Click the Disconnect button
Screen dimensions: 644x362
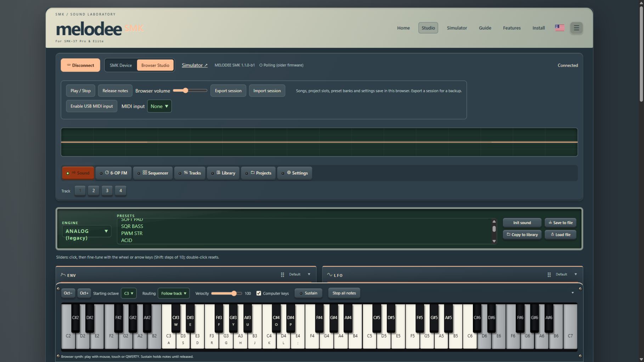coord(80,65)
